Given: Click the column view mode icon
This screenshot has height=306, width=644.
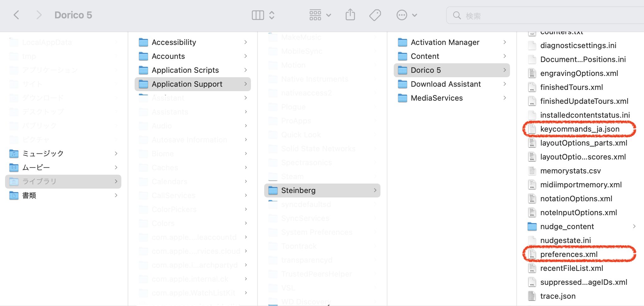Looking at the screenshot, I should [x=258, y=15].
